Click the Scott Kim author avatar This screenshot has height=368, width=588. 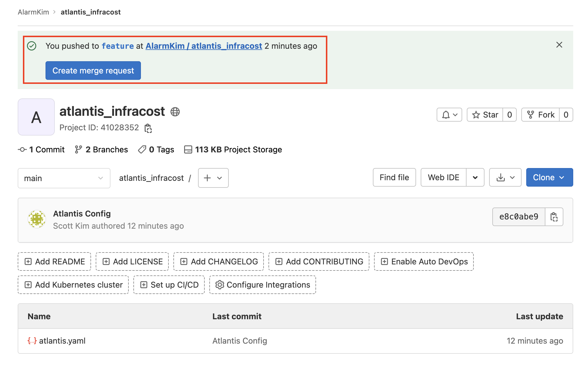37,219
